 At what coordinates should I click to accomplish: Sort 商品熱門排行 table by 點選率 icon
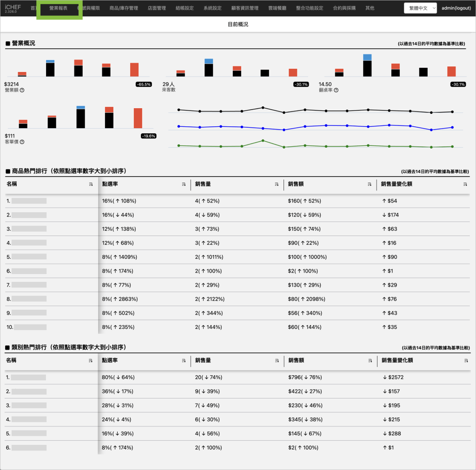[x=184, y=184]
